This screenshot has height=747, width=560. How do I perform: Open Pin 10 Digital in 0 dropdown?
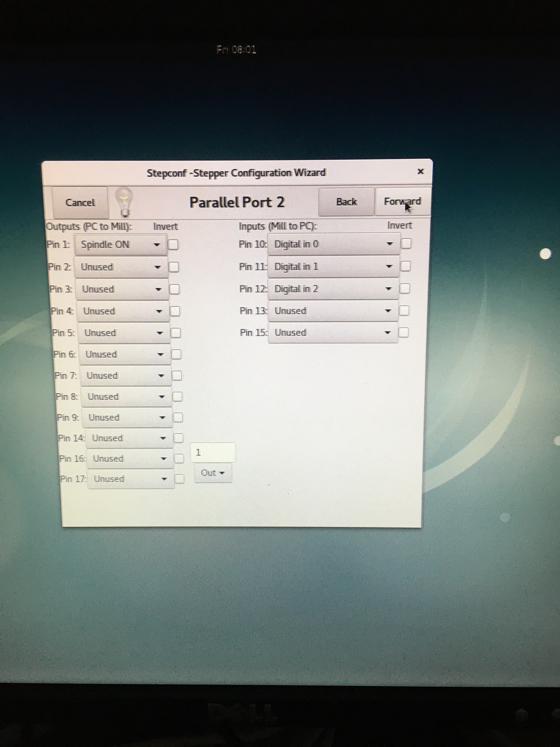click(x=334, y=244)
